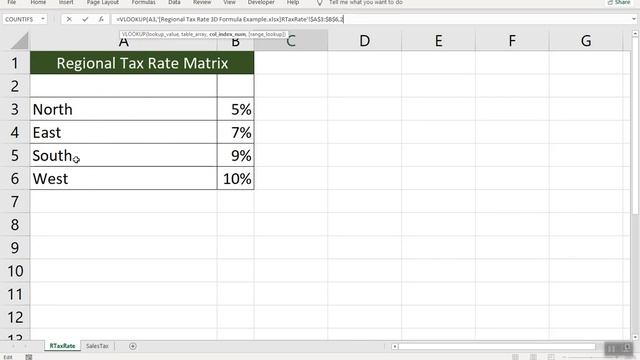The image size is (640, 360).
Task: Cancel the formula entry with the X icon
Action: [69, 19]
